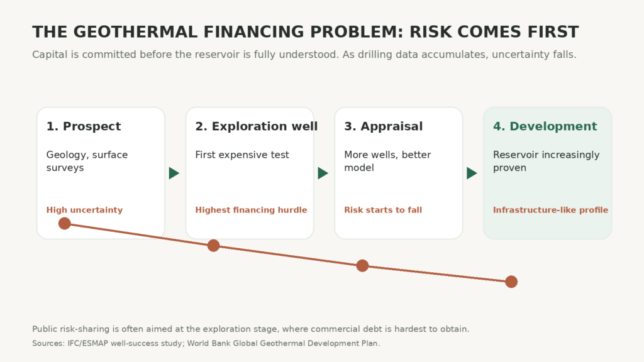Select the risk-line dot under Prospect card
The image size is (644, 362).
pos(65,224)
